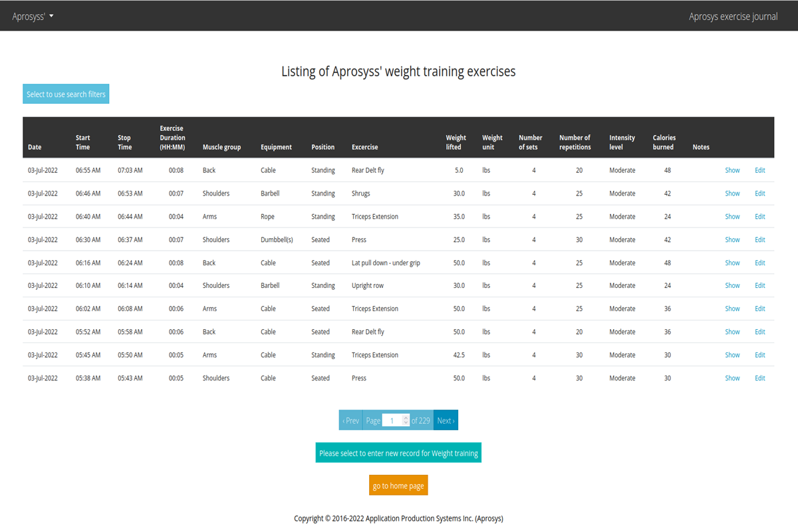Show the 06:02 AM Triceps Extension record
798x532 pixels.
click(732, 309)
